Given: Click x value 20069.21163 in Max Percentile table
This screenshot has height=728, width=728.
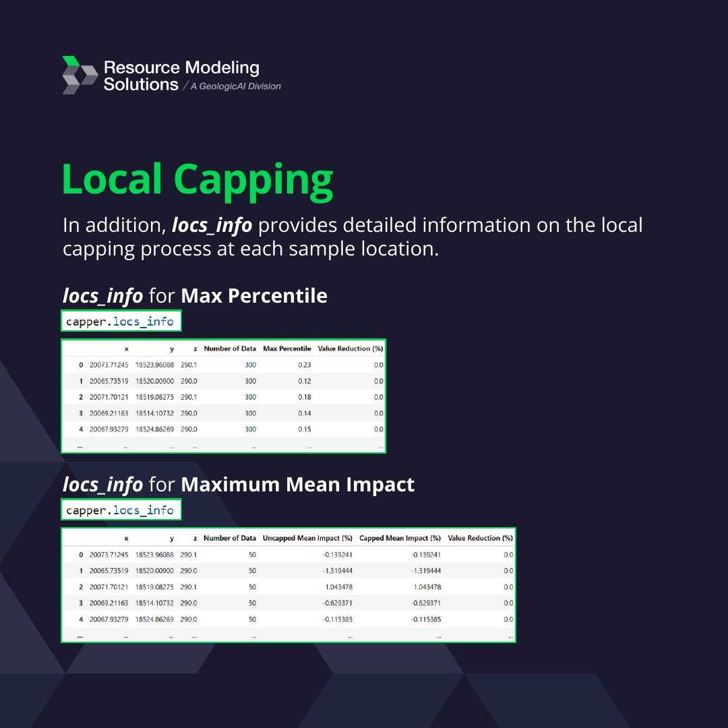Looking at the screenshot, I should pyautogui.click(x=109, y=413).
